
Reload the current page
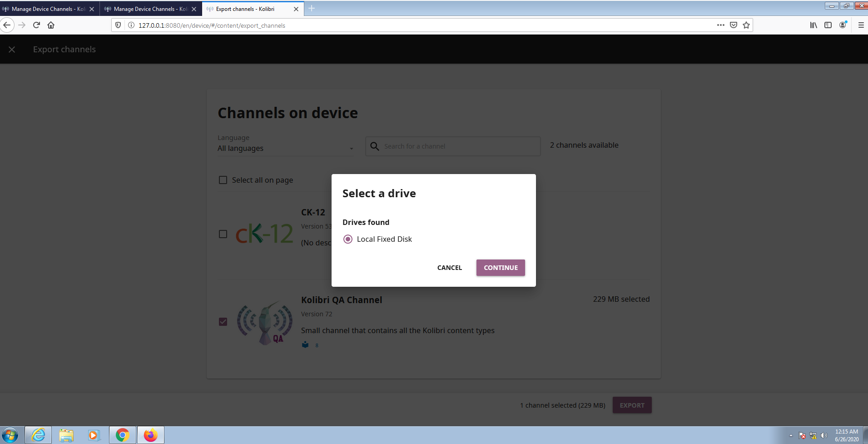(x=36, y=25)
